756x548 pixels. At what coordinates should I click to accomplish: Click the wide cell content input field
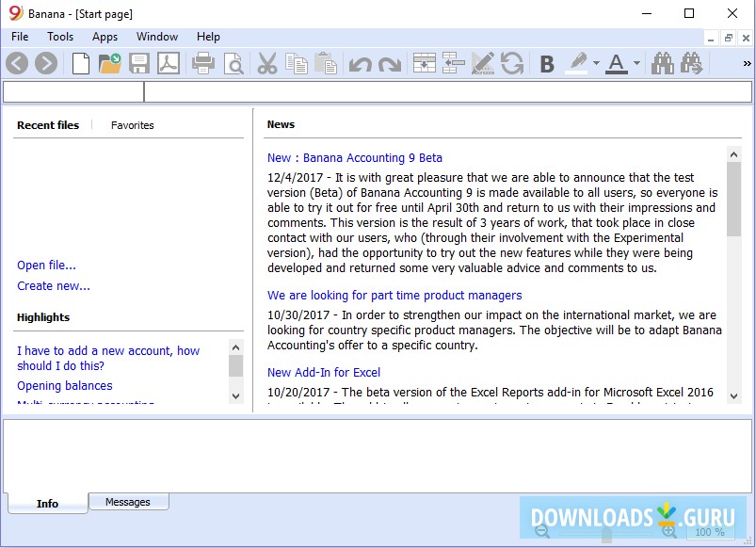pos(448,91)
